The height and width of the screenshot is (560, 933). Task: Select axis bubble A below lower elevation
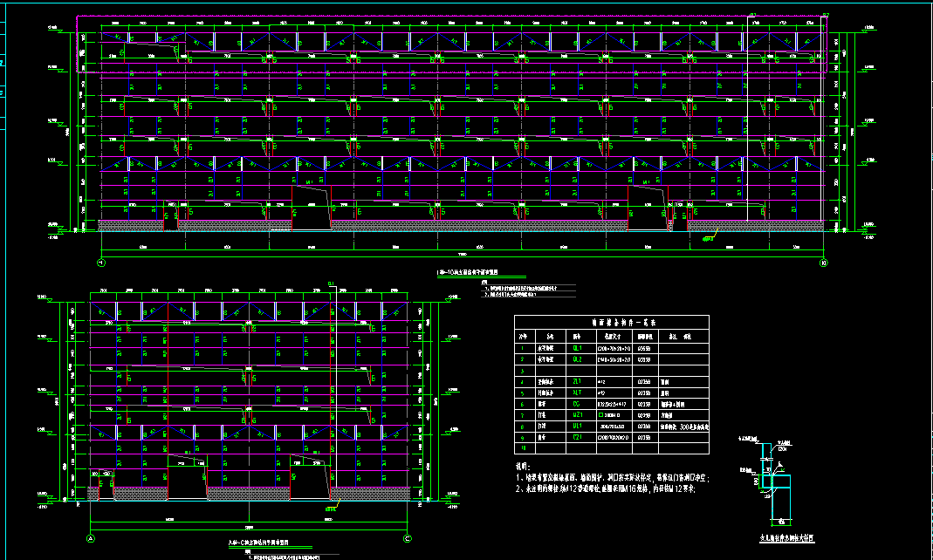point(91,539)
